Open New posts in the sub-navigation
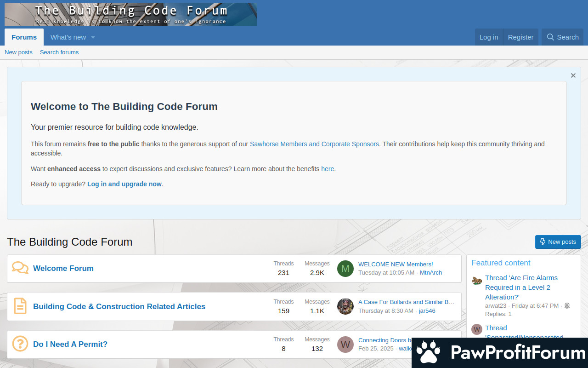 (x=18, y=52)
